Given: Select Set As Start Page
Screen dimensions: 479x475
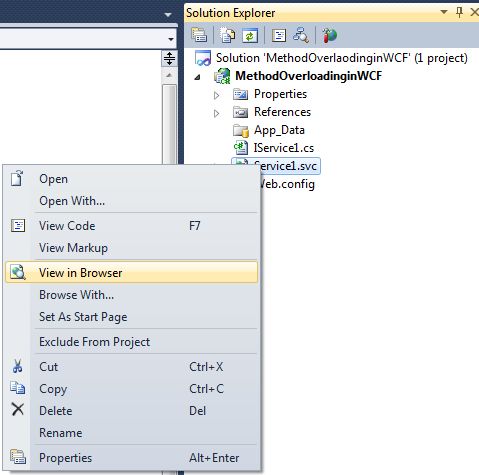Looking at the screenshot, I should point(132,317).
